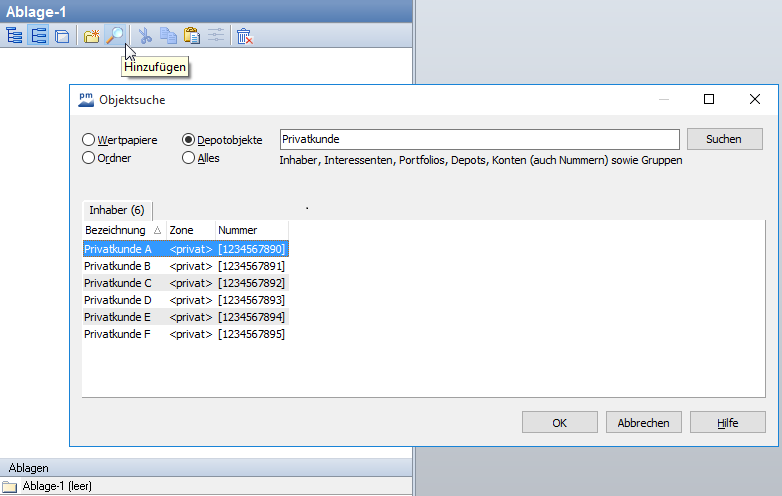Select Privatkunde D in the results list
The width and height of the screenshot is (782, 496).
point(118,300)
